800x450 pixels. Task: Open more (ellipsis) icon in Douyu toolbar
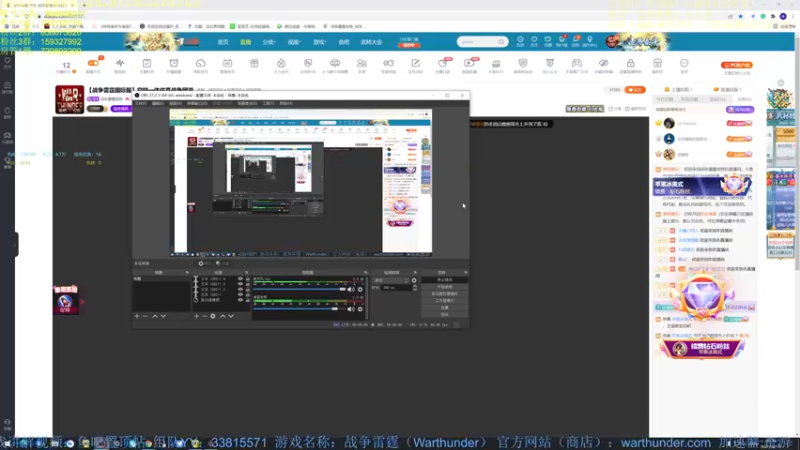coord(684,64)
